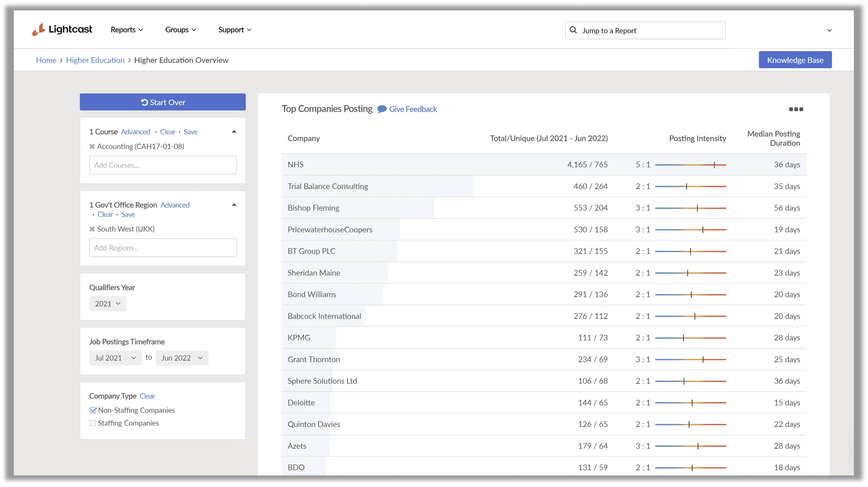This screenshot has height=487, width=868.
Task: Open the Jul 2021 start date dropdown
Action: (x=115, y=358)
